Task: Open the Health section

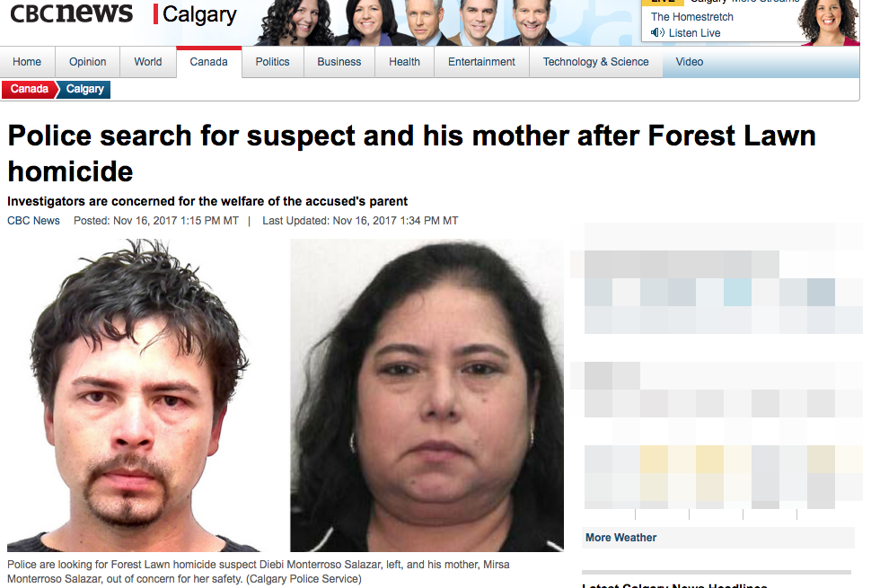Action: (404, 62)
